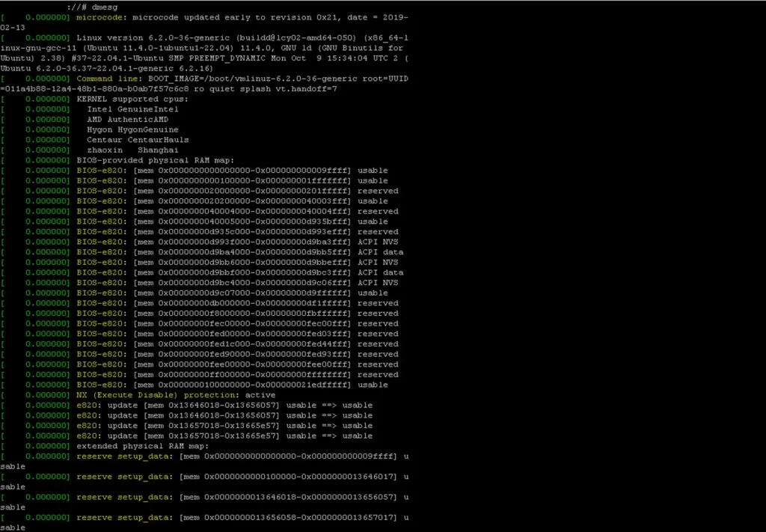The height and width of the screenshot is (532, 766).
Task: Click the 'KERNEL supported cpus:' line
Action: (x=132, y=99)
